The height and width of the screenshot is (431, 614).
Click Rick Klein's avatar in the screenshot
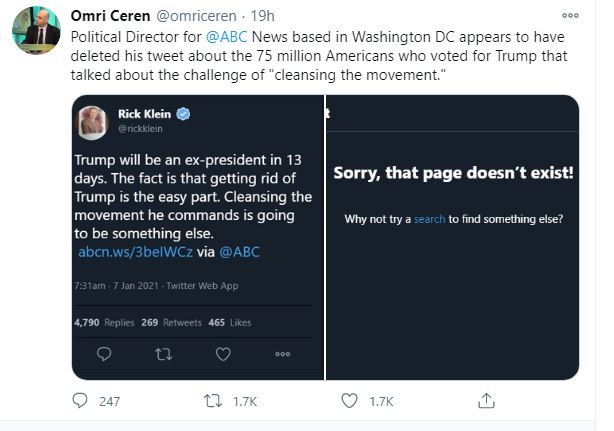(96, 121)
